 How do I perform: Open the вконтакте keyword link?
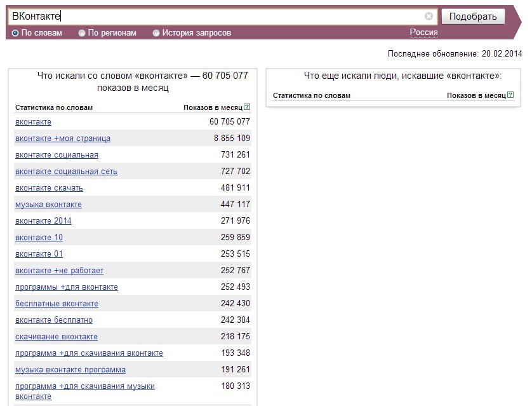pyautogui.click(x=33, y=122)
